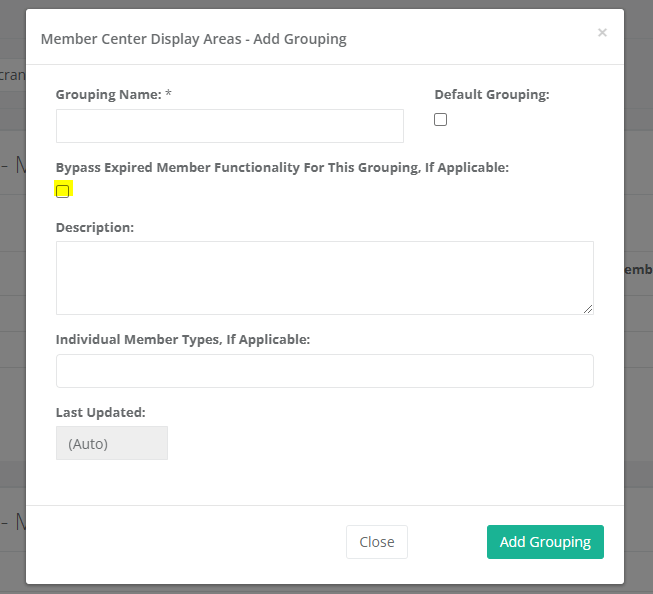Click the 'Grouping Name:' label

pos(108,94)
